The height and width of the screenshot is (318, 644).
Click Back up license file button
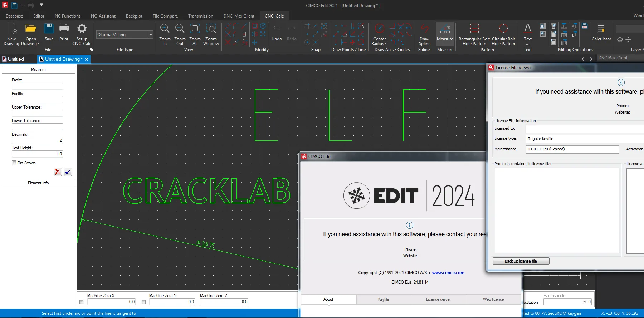(521, 261)
